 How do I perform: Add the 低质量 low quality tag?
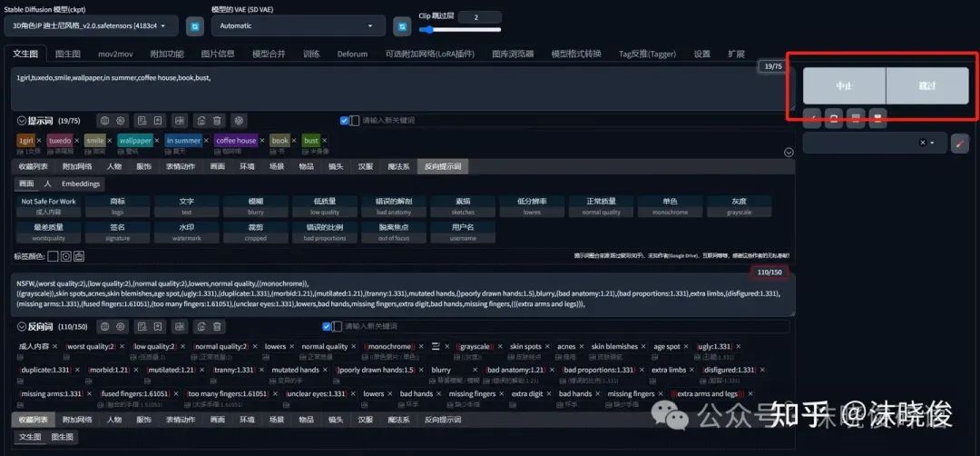pyautogui.click(x=324, y=206)
